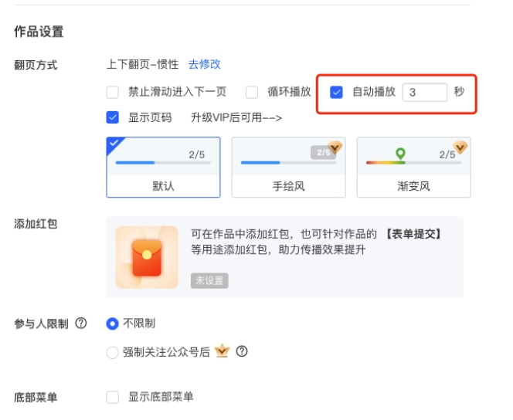Click the red envelope icon
513x420 pixels.
pyautogui.click(x=147, y=258)
